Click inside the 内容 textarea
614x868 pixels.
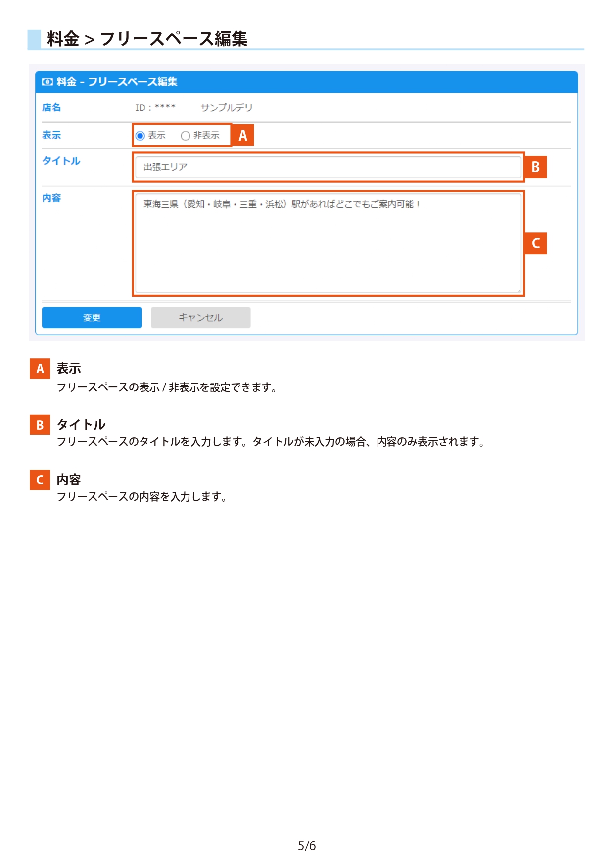(x=329, y=243)
